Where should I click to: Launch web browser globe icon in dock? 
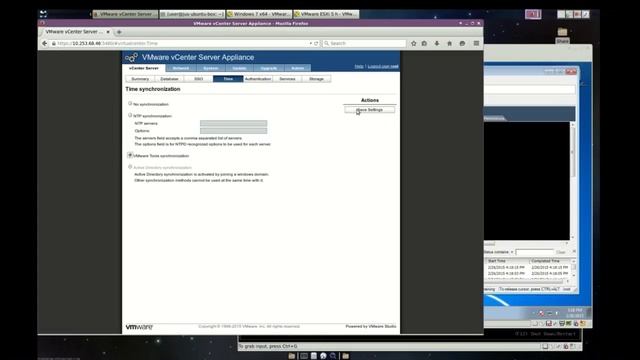(323, 356)
